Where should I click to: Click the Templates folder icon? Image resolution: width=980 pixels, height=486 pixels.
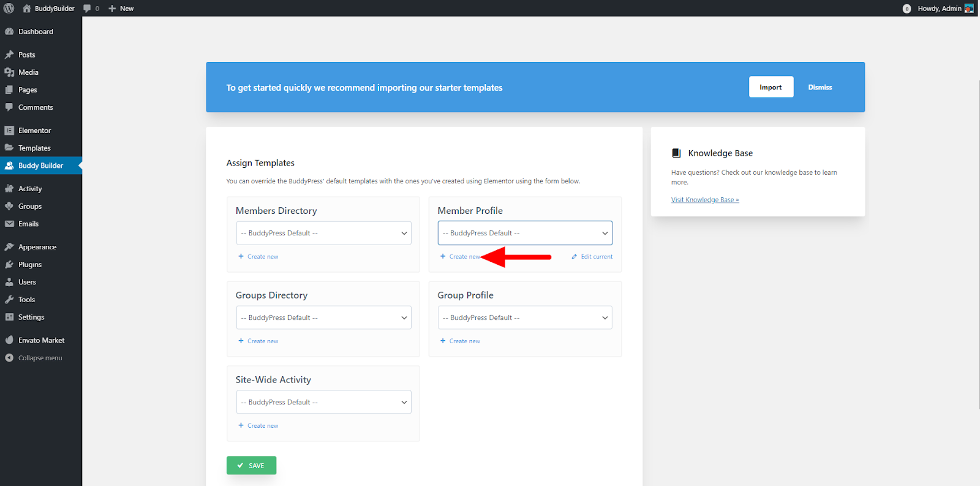pos(9,148)
